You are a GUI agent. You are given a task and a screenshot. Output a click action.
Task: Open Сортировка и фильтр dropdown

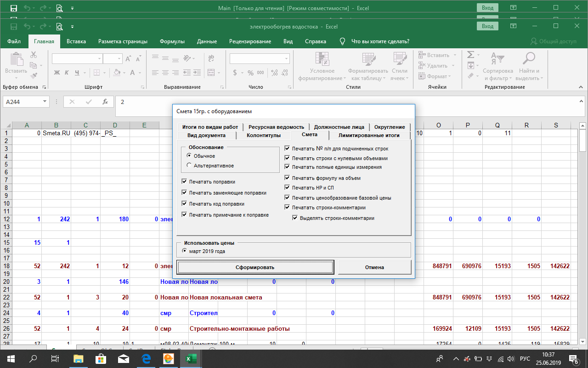[498, 67]
